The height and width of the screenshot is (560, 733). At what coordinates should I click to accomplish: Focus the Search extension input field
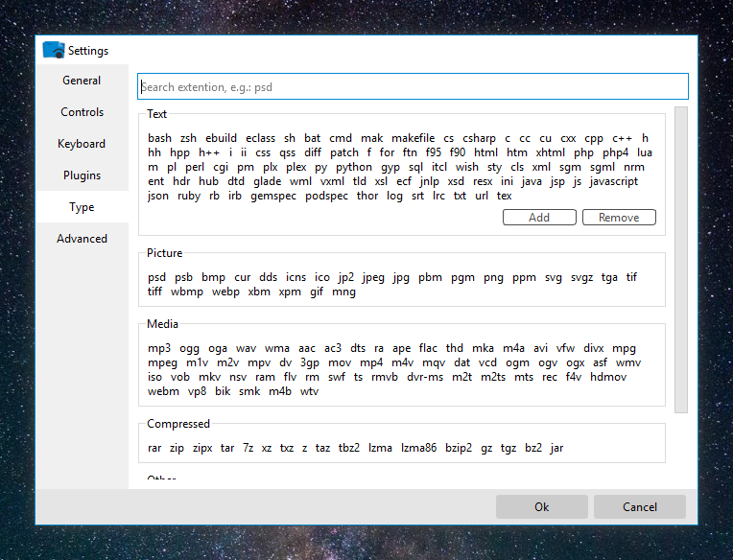pyautogui.click(x=413, y=86)
